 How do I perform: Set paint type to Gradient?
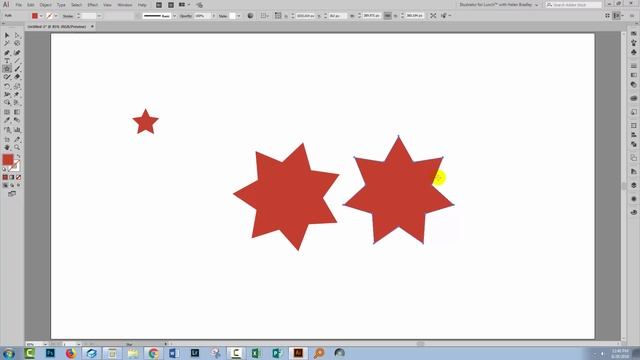12,177
